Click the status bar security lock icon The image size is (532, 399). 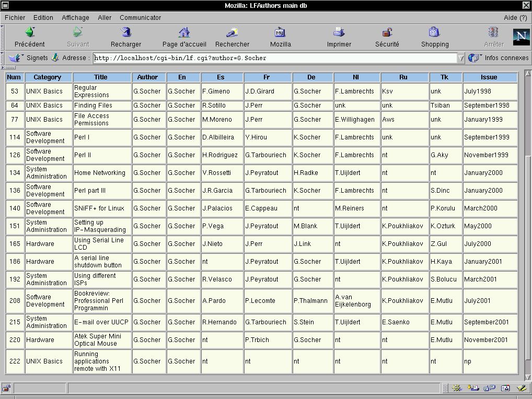coord(6,388)
